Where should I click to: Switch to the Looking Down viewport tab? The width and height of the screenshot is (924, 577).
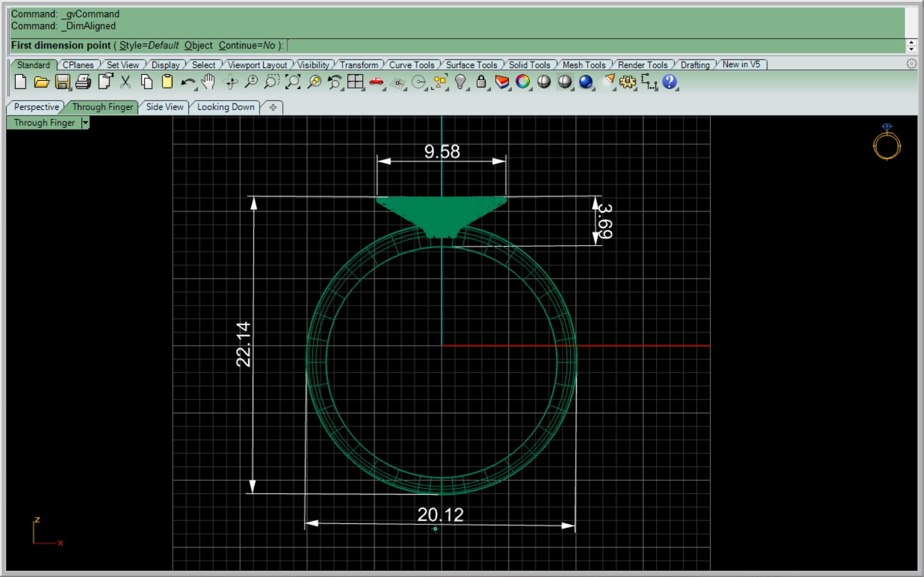225,107
